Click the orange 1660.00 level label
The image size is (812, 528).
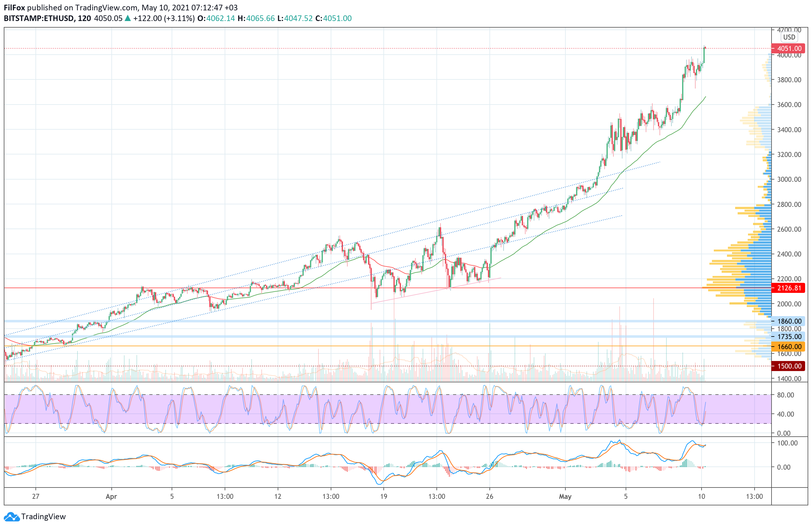789,347
